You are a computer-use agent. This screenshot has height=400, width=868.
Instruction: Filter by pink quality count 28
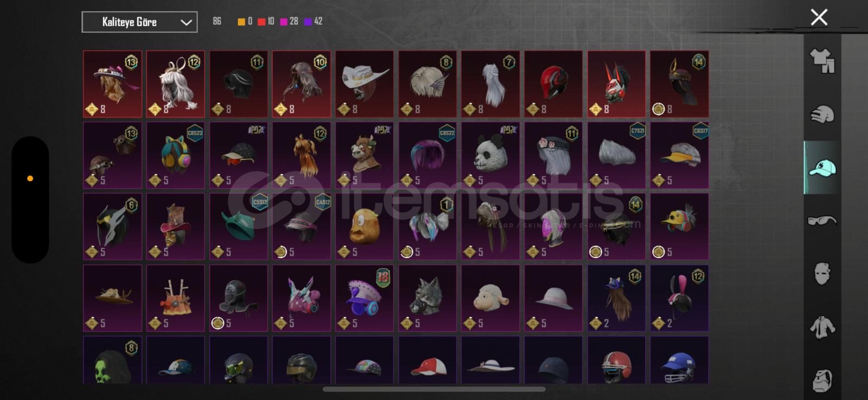click(x=289, y=21)
